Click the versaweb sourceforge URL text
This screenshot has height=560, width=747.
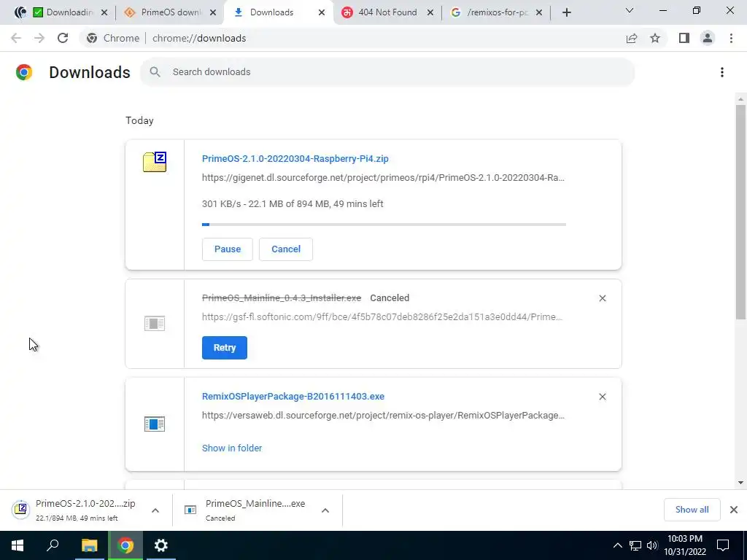[x=383, y=415]
